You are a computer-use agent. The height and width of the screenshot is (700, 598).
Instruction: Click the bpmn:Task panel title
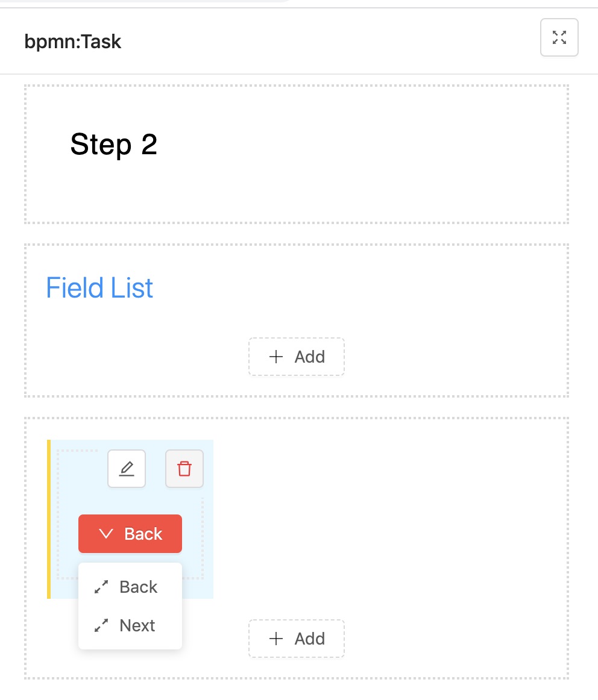[x=73, y=42]
